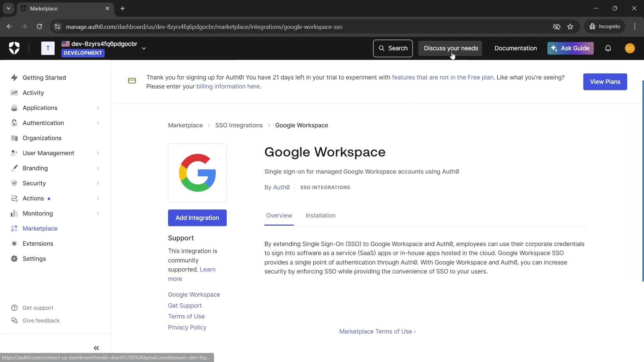Open a new browser tab
The width and height of the screenshot is (644, 362).
123,9
